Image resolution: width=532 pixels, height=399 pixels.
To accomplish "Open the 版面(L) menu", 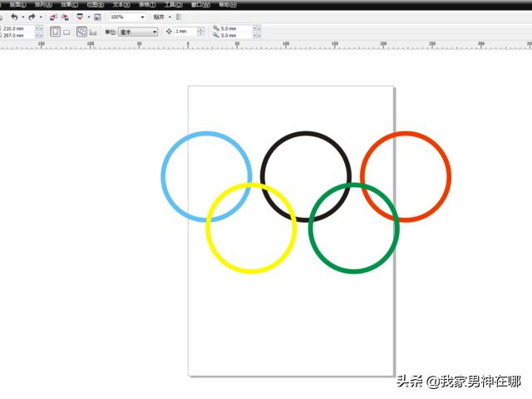I will coord(17,5).
